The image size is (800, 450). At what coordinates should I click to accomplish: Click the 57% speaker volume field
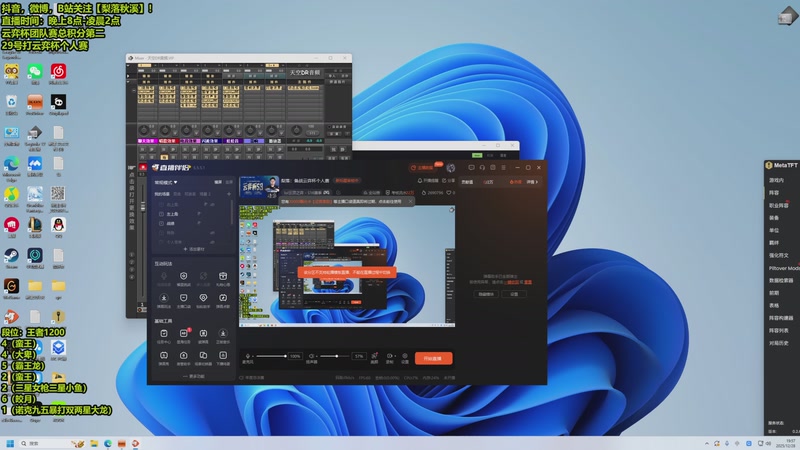(x=359, y=356)
